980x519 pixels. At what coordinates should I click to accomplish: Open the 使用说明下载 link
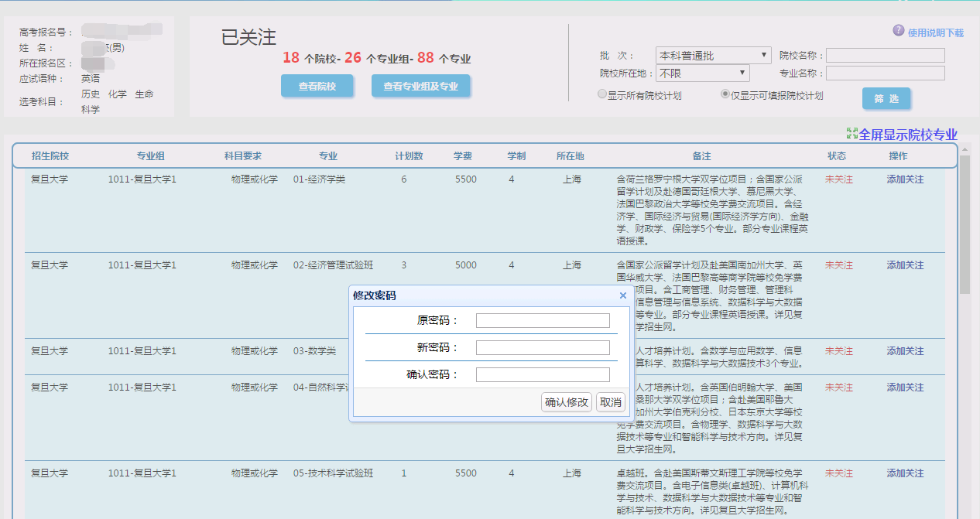pos(935,33)
